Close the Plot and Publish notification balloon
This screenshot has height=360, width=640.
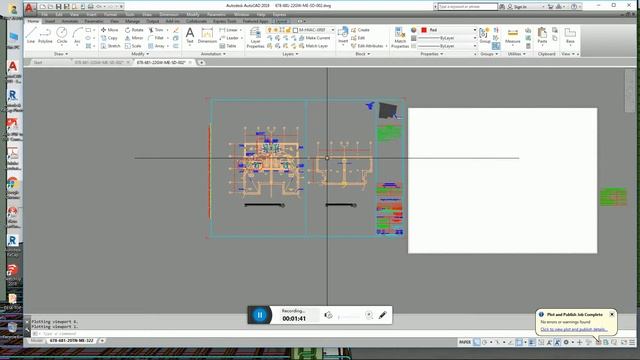tap(612, 314)
